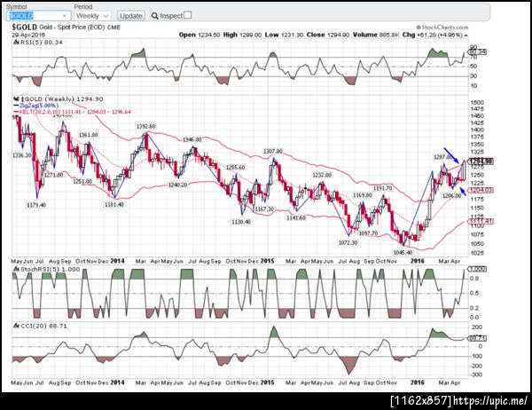
Task: Click the RSI(5) panel icon
Action: click(16, 42)
